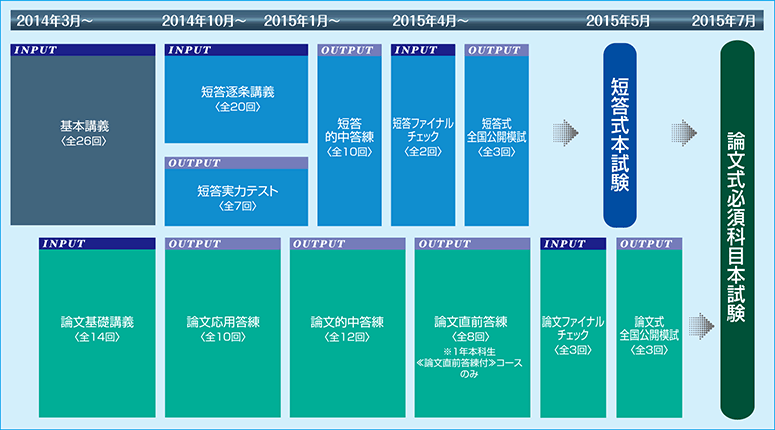Open the dark blue 短答式本試験 pill
This screenshot has width=775, height=430.
click(620, 132)
